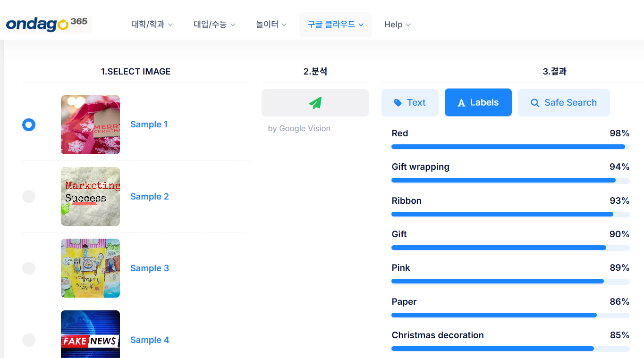Click the Sample 1 link
Screen dimensions: 644x358
(149, 125)
